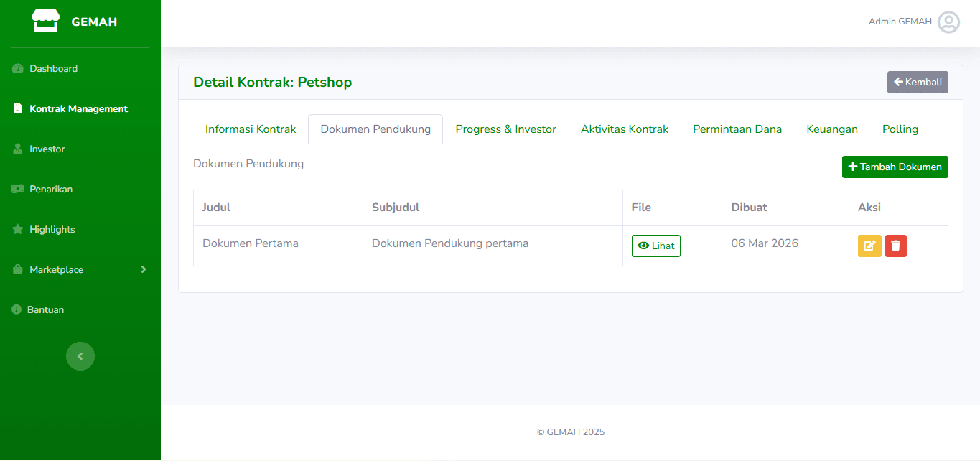
Task: Click the Tambah Dokumen button
Action: (x=895, y=167)
